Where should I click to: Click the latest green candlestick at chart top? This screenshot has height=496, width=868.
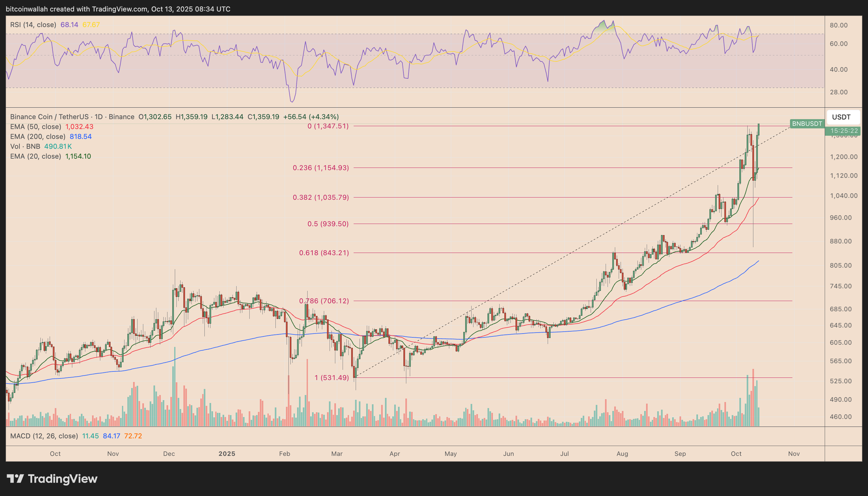[759, 129]
